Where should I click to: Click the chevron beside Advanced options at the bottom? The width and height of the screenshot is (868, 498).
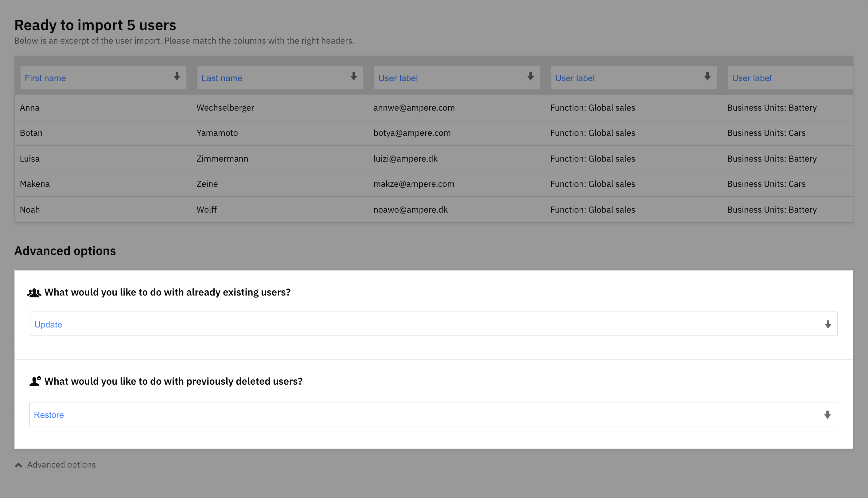18,465
